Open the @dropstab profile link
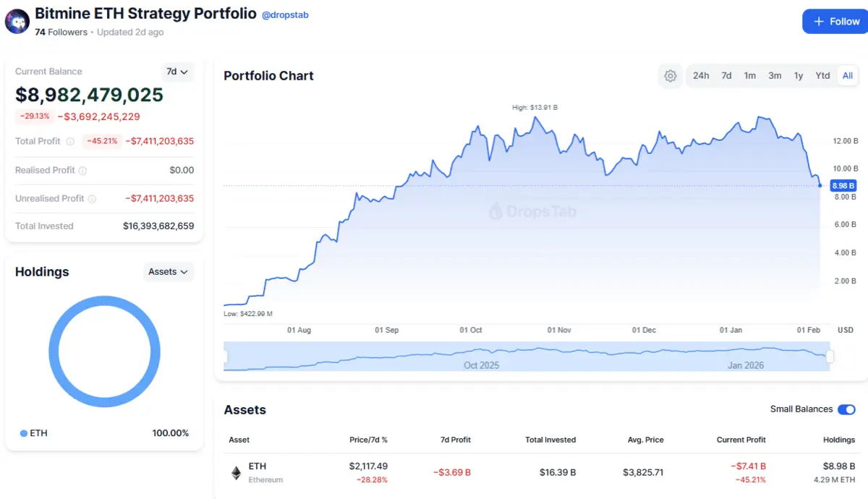868x499 pixels. 285,15
